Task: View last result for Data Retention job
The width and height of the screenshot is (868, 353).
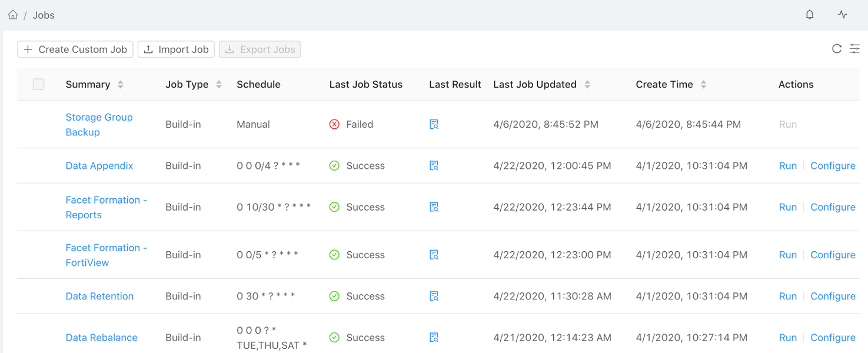Action: (x=434, y=296)
